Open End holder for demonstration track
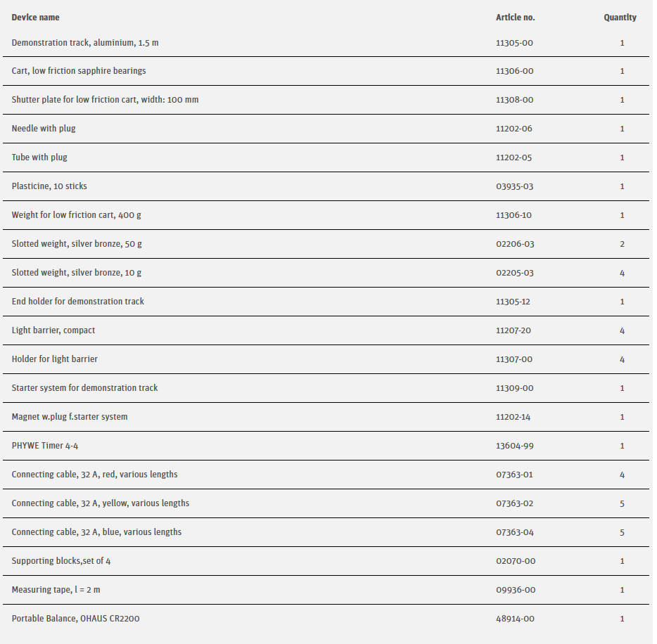657x644 pixels. pos(78,302)
